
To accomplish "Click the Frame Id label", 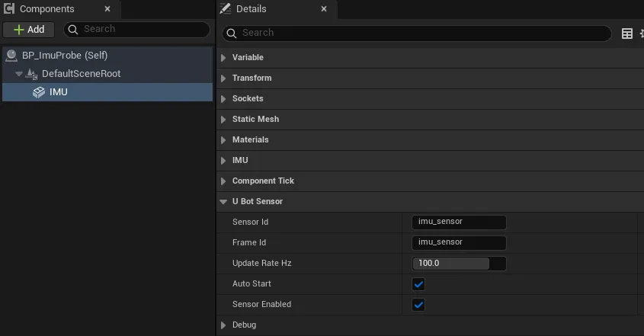I will point(249,242).
